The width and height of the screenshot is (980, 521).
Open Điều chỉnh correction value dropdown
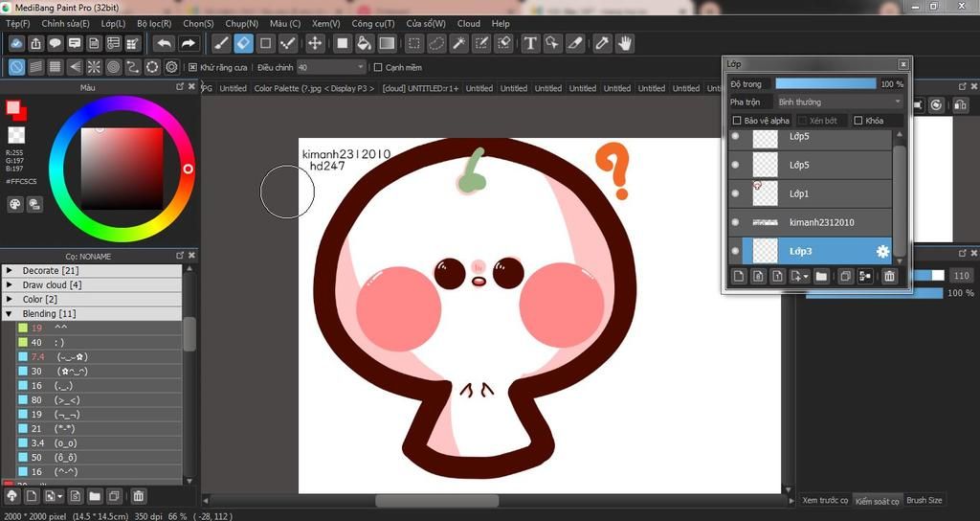pos(330,67)
